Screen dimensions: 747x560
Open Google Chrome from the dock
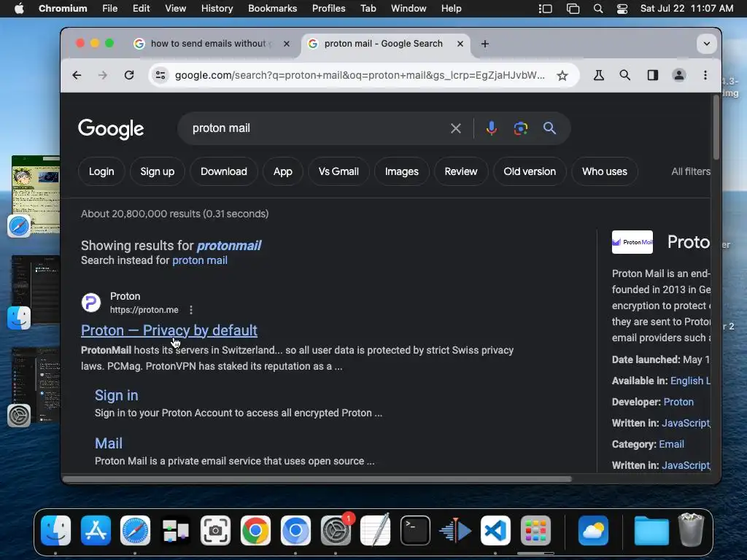coord(255,531)
